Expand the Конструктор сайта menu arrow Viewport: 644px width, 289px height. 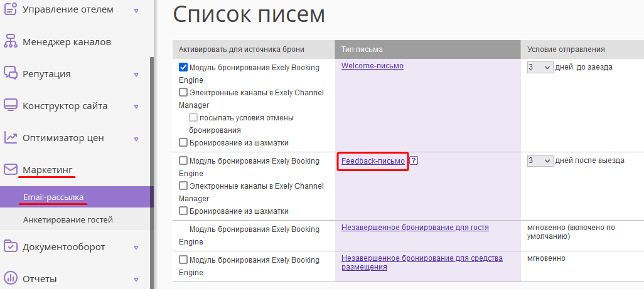[136, 107]
